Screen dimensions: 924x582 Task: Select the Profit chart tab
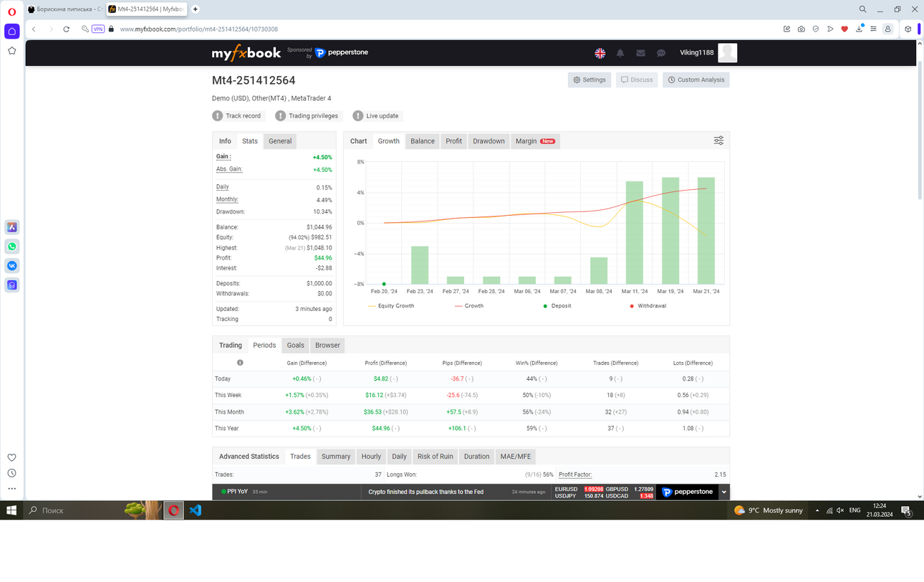(x=454, y=141)
